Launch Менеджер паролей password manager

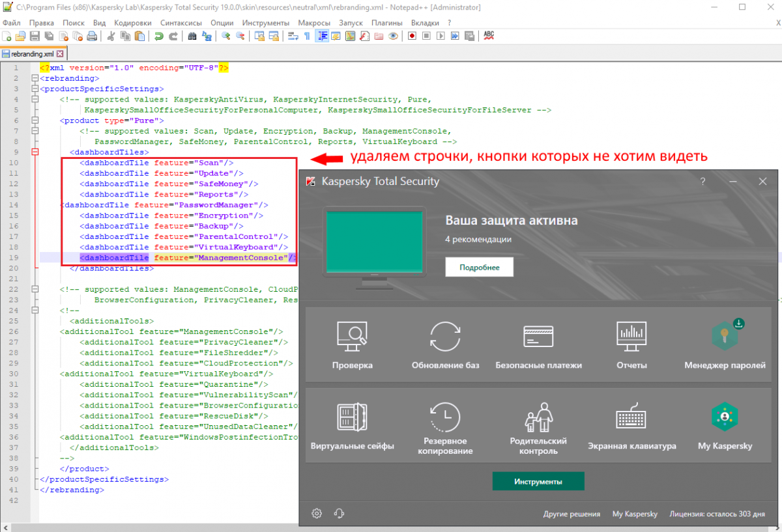coord(725,346)
